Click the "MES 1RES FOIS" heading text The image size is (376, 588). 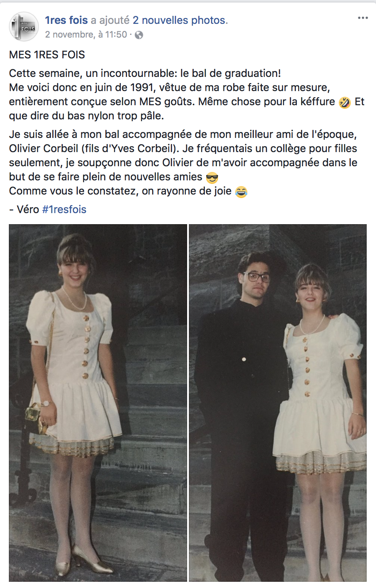click(x=47, y=55)
